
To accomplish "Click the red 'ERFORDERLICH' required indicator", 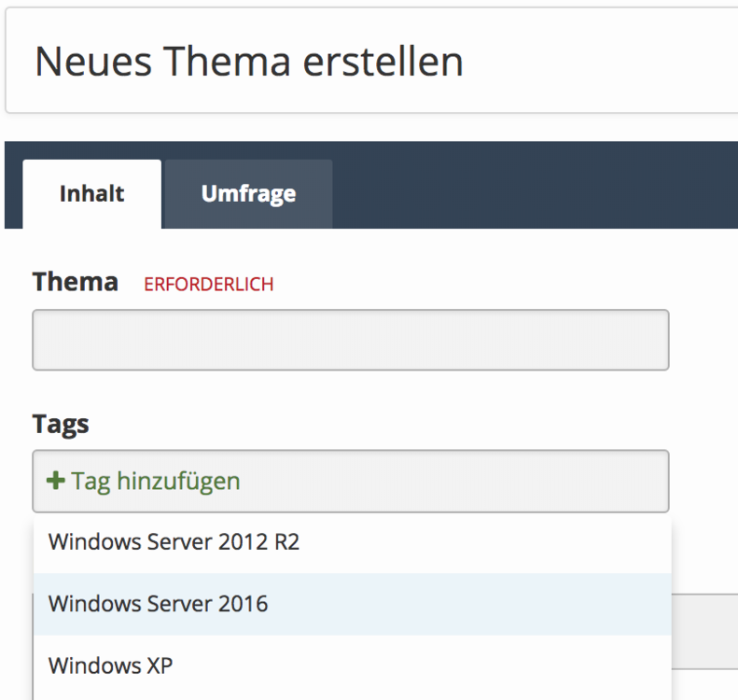I will coord(209,285).
